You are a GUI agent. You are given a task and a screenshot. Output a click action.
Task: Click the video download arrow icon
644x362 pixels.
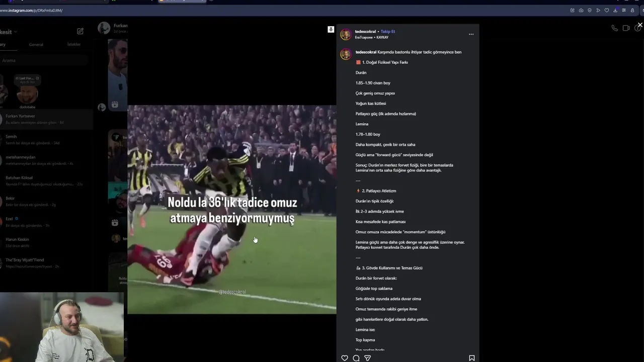click(331, 29)
